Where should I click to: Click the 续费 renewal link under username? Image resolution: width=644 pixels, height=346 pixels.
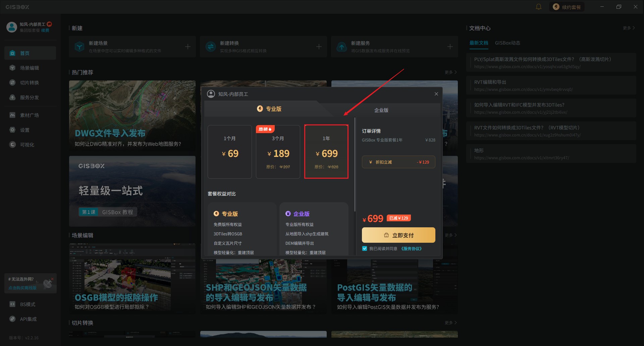coord(45,31)
